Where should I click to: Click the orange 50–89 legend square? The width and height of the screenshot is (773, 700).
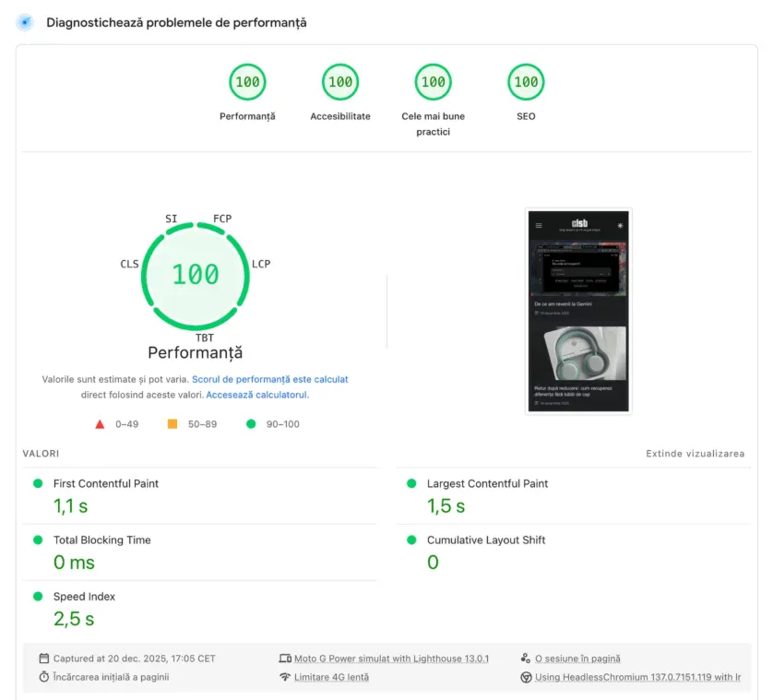point(171,423)
